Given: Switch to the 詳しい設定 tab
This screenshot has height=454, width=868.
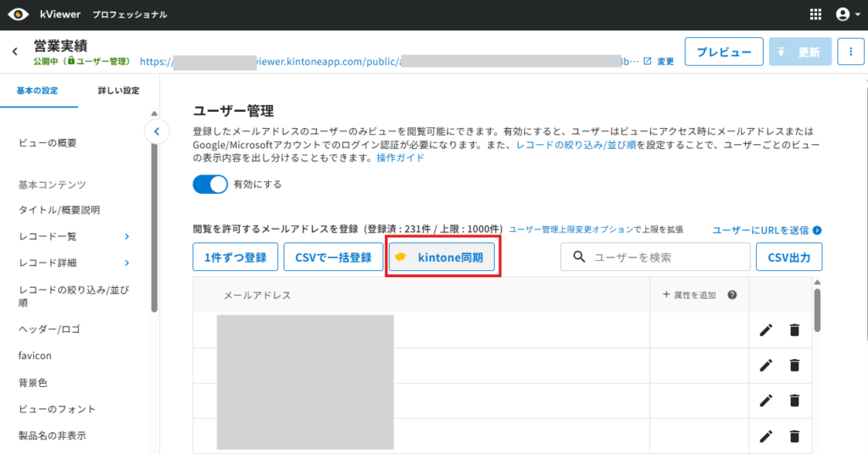Looking at the screenshot, I should [119, 91].
